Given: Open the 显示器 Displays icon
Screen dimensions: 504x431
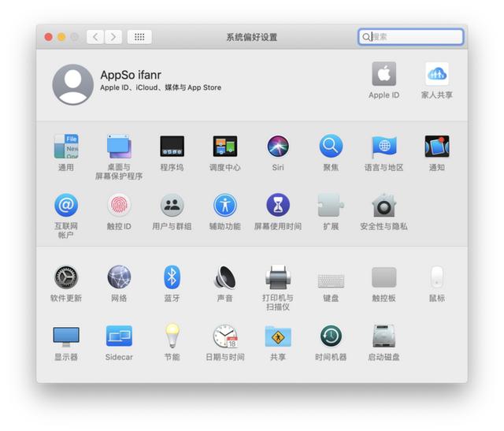Looking at the screenshot, I should click(66, 336).
